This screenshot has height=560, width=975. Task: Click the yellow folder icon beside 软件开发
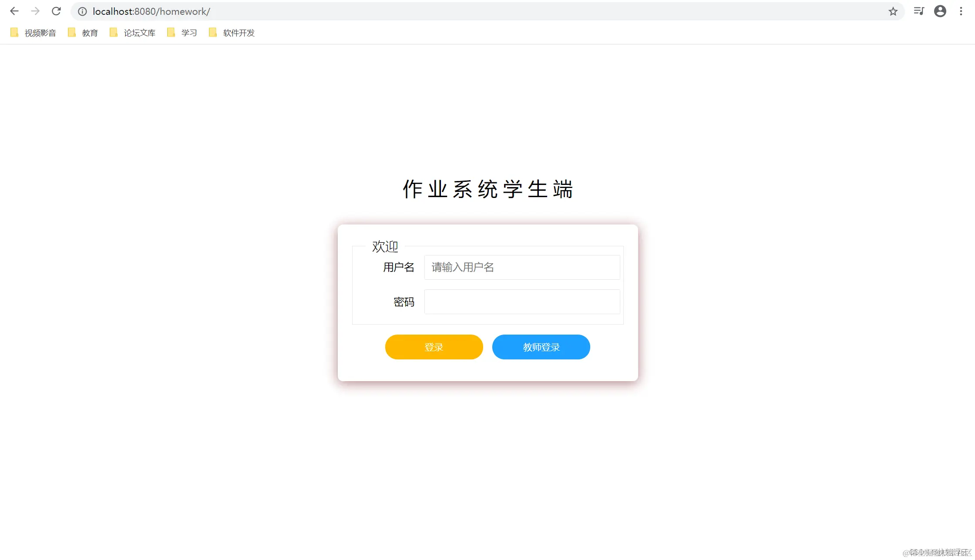(212, 32)
